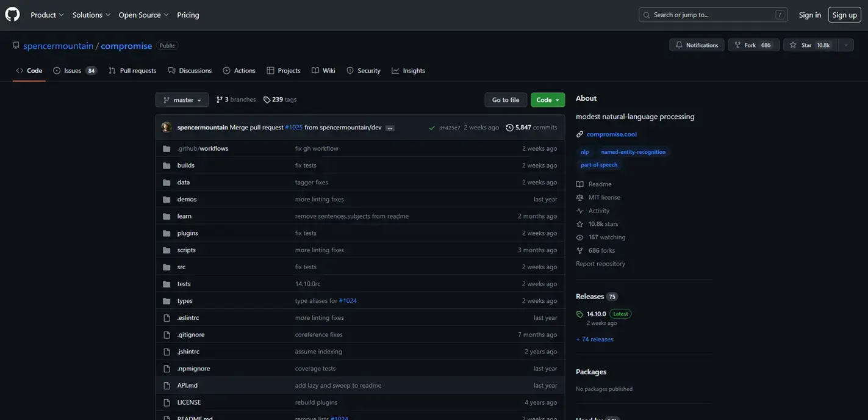Click the watching eye icon
This screenshot has width=868, height=420.
pos(579,237)
